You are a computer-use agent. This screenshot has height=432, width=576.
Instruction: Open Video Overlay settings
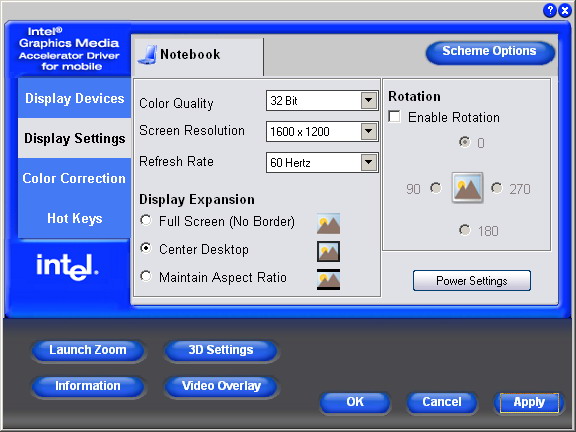(x=221, y=386)
